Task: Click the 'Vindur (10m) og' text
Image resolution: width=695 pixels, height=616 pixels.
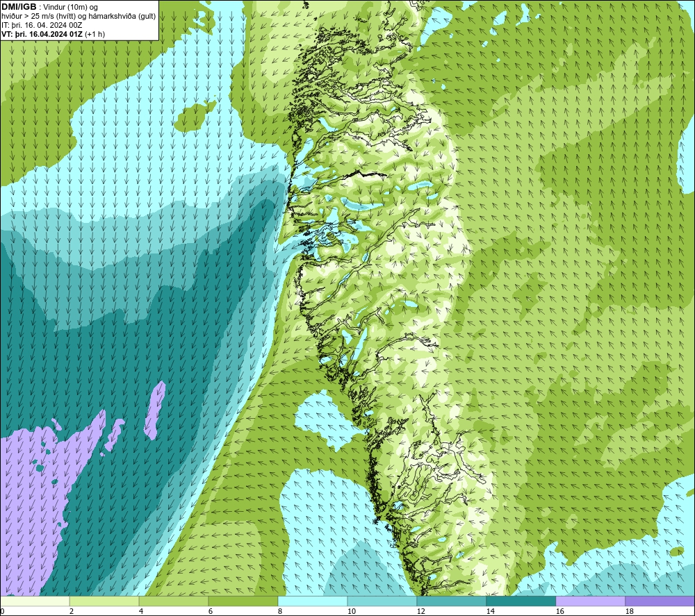Action: point(70,8)
